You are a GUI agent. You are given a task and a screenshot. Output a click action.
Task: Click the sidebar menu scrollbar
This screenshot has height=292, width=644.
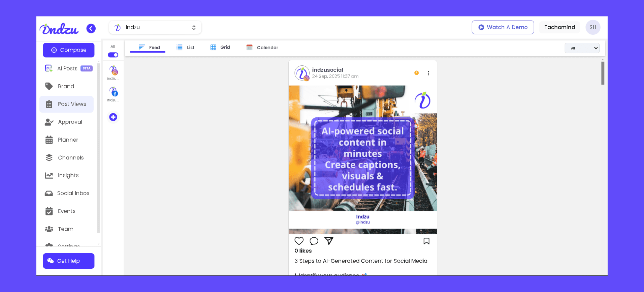(x=98, y=148)
